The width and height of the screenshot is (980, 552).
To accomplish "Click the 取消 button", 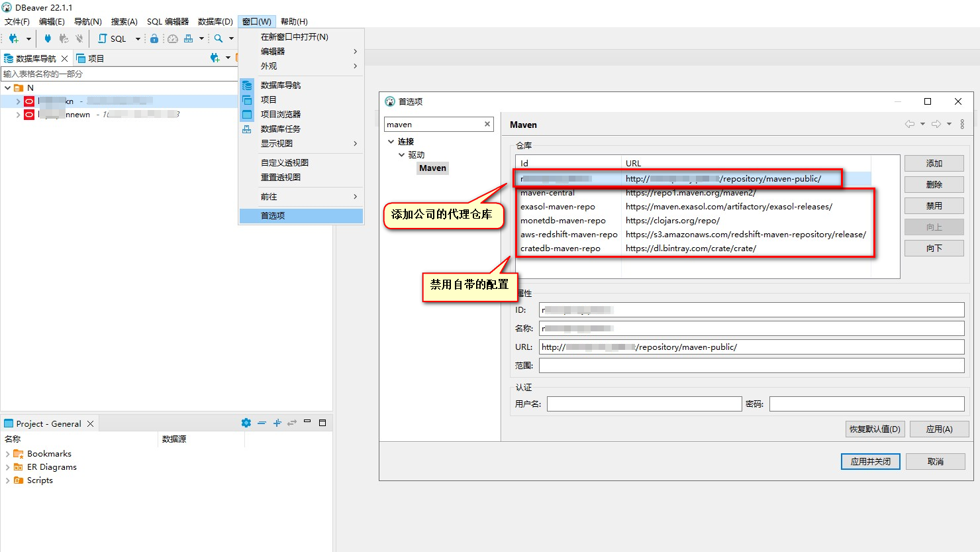I will click(x=935, y=461).
